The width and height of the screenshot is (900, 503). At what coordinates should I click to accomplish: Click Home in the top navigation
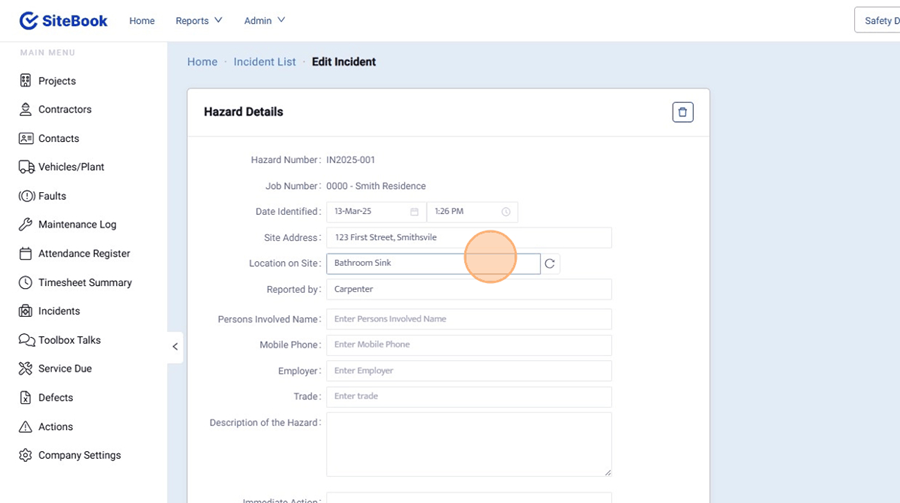click(142, 20)
